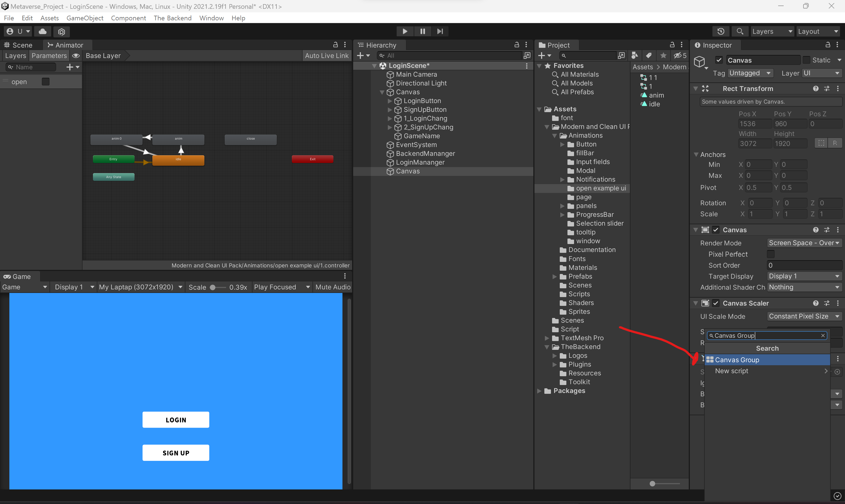Enable the Pixel Perfect checkbox
The image size is (845, 504).
[770, 254]
